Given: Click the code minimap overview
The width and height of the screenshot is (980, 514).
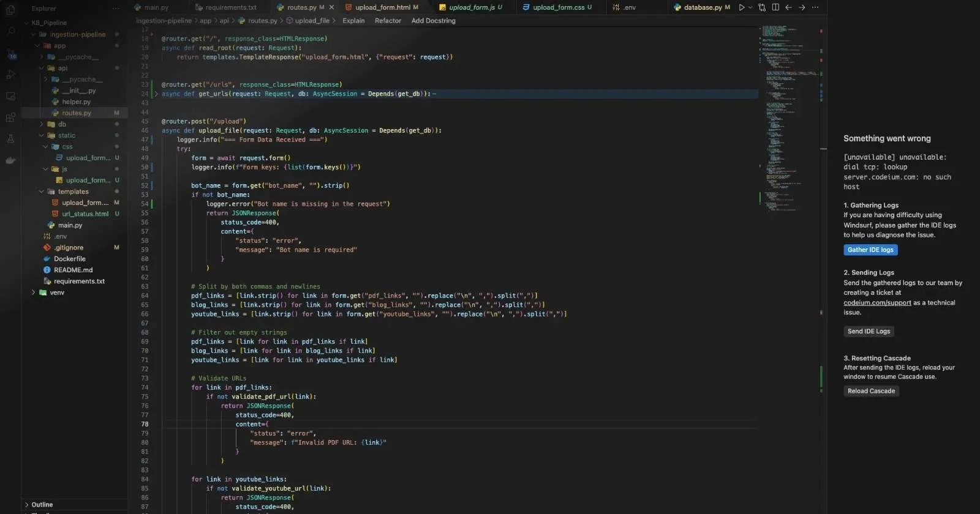Looking at the screenshot, I should 790,119.
